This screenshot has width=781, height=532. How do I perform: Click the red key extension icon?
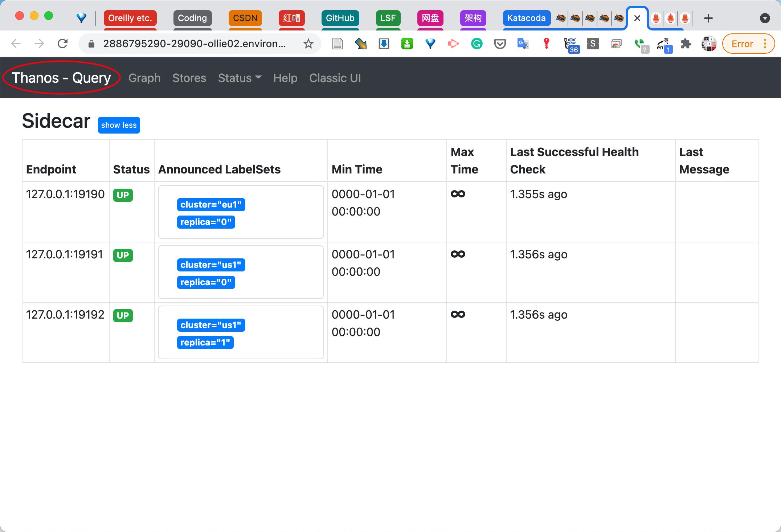coord(546,44)
